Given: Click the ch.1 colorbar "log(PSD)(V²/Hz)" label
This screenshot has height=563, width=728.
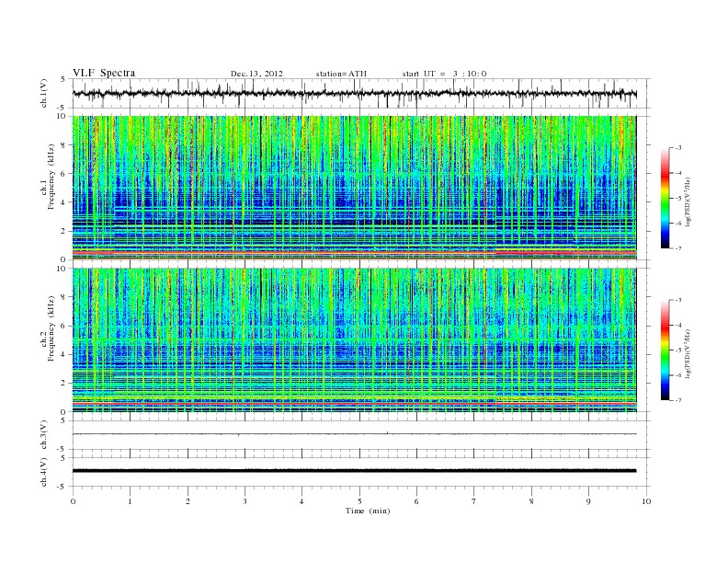Looking at the screenshot, I should click(689, 202).
